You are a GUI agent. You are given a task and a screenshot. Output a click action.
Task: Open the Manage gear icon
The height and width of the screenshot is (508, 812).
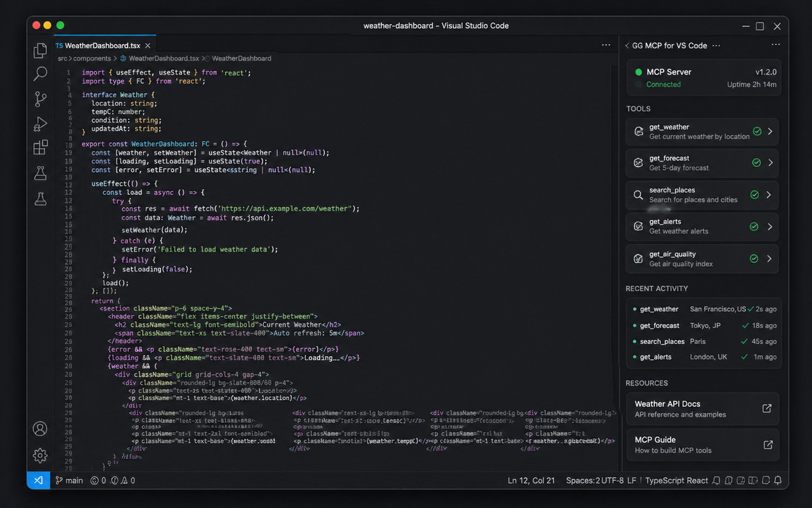click(x=40, y=455)
